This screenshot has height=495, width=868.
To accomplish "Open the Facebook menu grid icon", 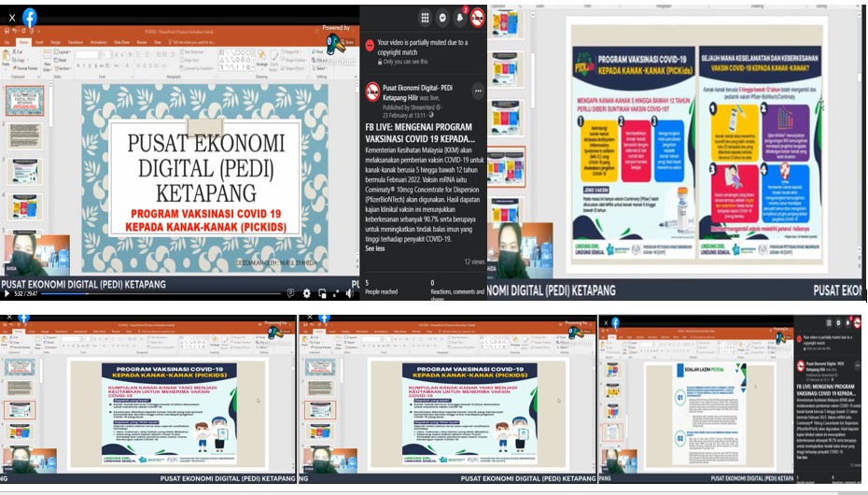I will (425, 18).
